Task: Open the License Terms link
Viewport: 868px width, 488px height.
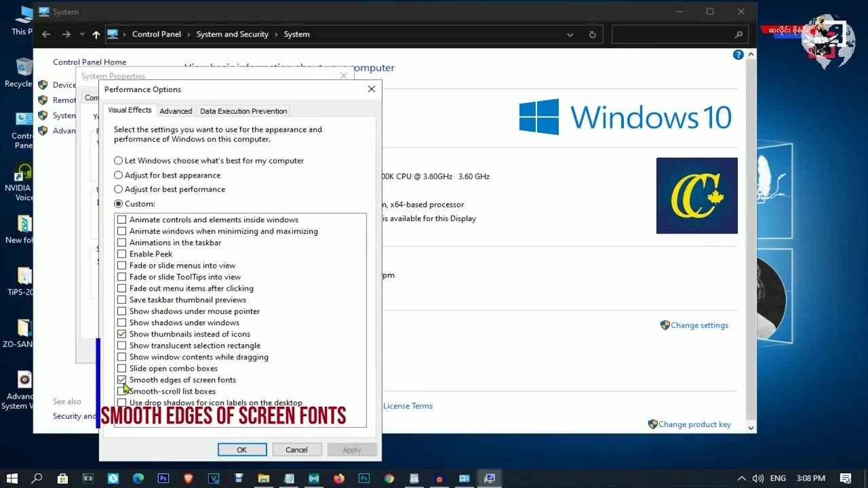Action: coord(408,406)
